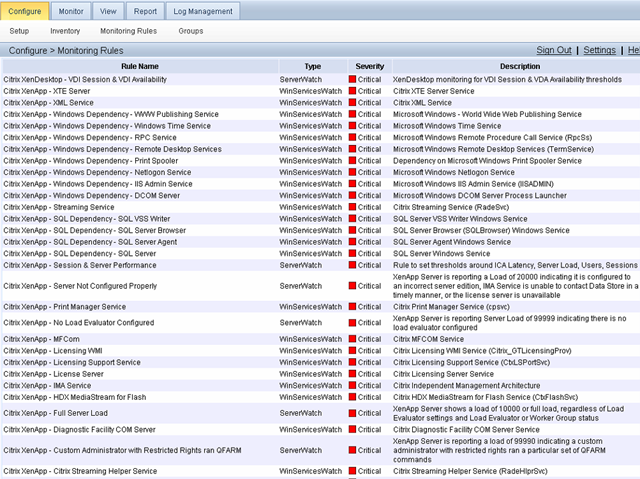Select the HDX MediaStream for Flash rule
This screenshot has width=640, height=479.
(74, 397)
